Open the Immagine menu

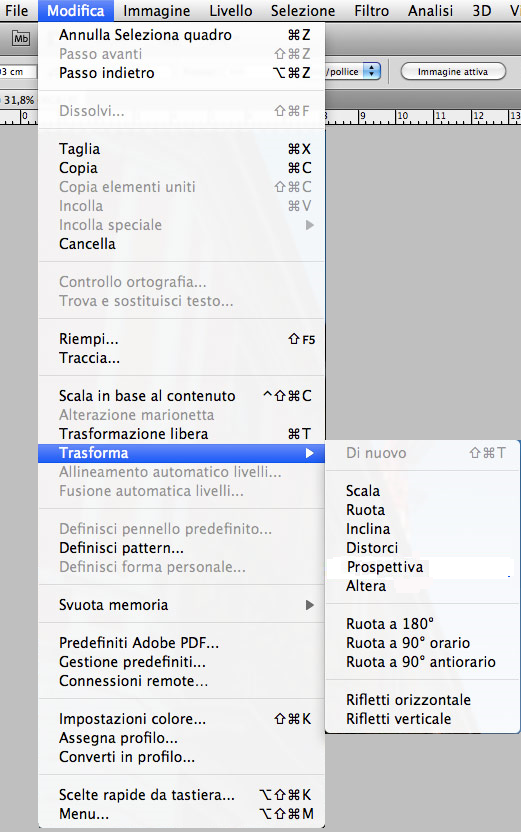[157, 11]
